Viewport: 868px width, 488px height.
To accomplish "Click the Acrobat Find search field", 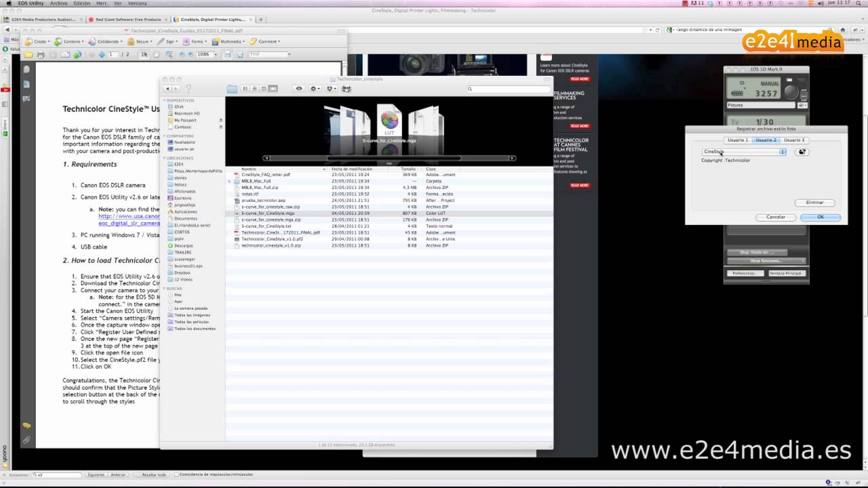I will (270, 54).
